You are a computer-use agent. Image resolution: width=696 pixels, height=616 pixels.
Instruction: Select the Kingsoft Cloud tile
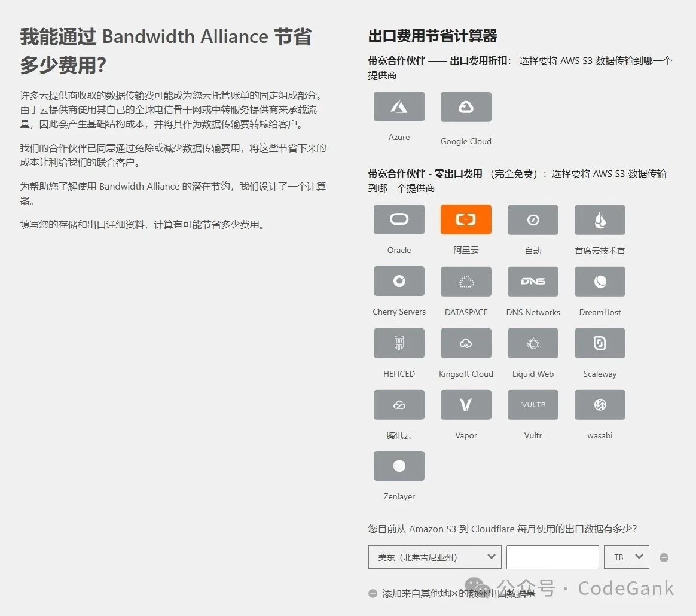pyautogui.click(x=466, y=343)
